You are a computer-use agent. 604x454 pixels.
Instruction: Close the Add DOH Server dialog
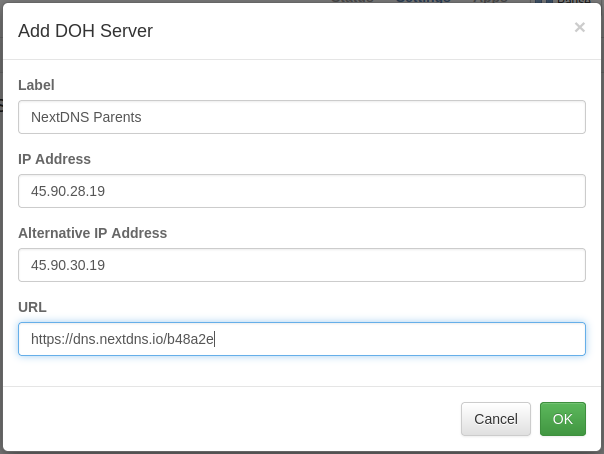(579, 28)
